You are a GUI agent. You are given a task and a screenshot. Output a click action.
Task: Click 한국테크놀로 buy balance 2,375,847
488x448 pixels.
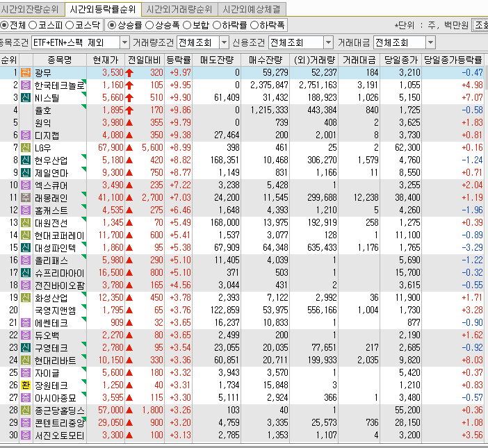tap(269, 85)
